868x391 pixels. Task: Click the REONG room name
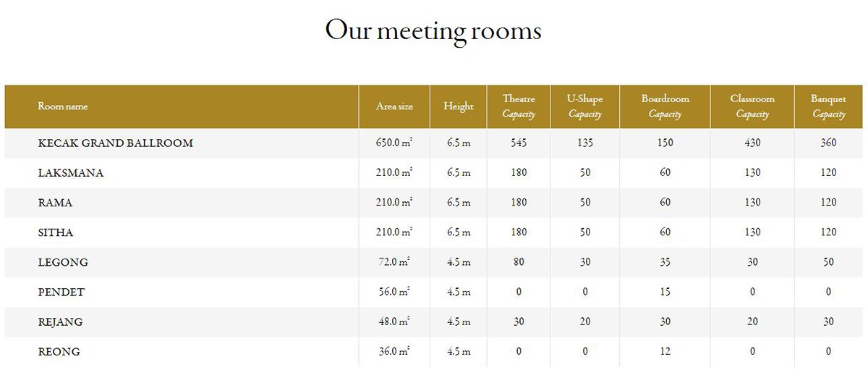pyautogui.click(x=59, y=352)
